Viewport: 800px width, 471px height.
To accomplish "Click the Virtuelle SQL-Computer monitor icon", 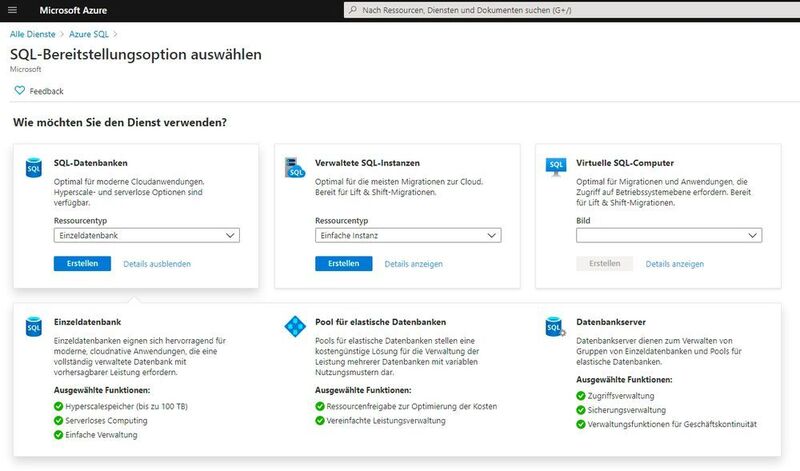I will 556,167.
